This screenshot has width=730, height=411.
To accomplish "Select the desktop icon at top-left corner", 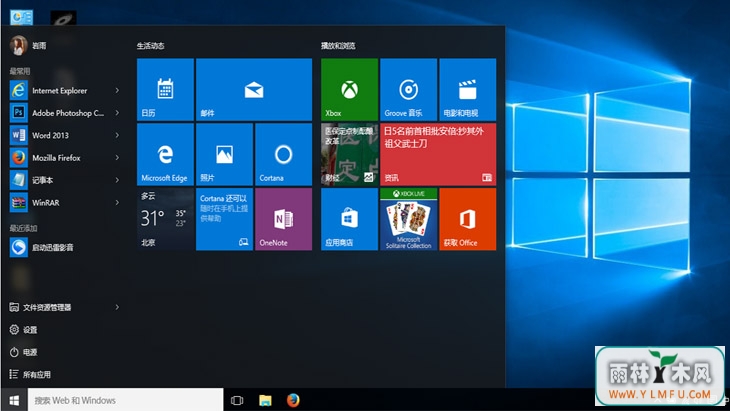I will click(x=21, y=18).
